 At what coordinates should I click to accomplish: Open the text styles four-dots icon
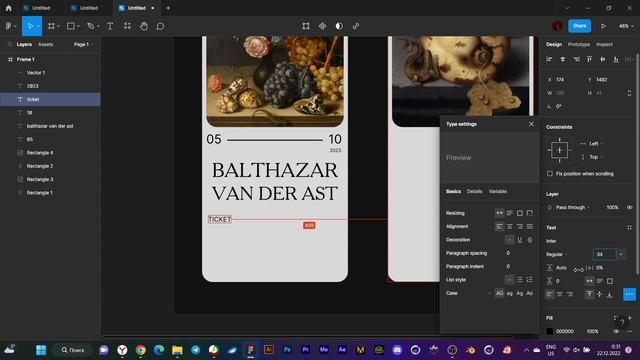coord(629,228)
